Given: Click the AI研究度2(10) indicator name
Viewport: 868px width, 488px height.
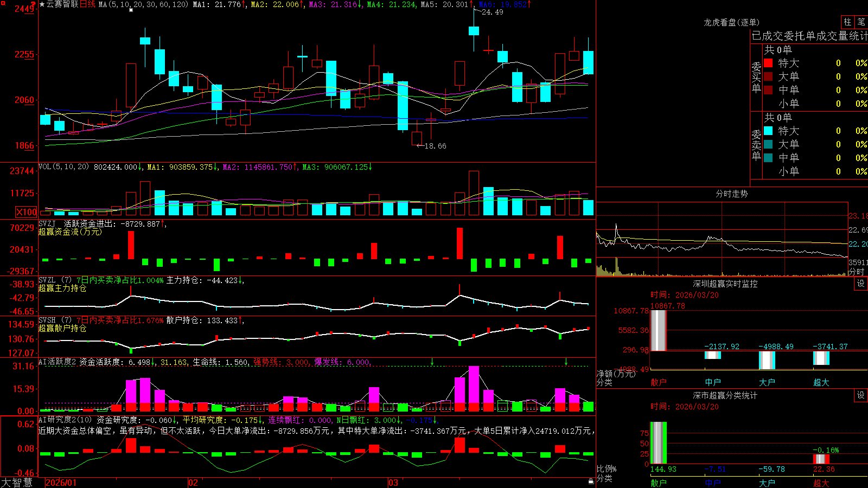Looking at the screenshot, I should tap(65, 420).
